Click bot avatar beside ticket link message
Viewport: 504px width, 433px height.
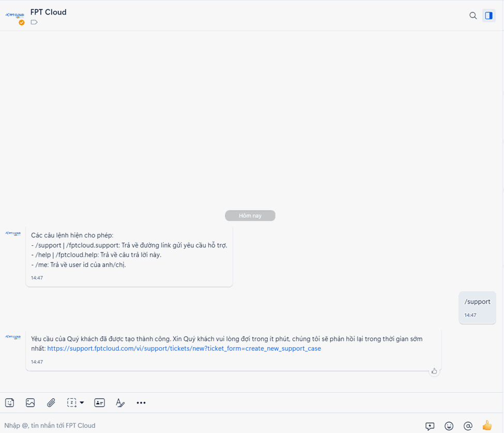coord(13,337)
